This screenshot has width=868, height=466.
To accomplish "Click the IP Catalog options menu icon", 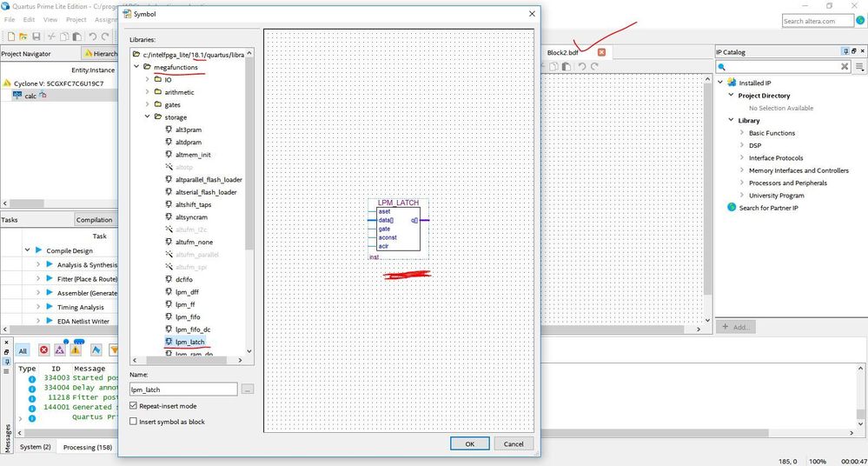I will point(859,66).
